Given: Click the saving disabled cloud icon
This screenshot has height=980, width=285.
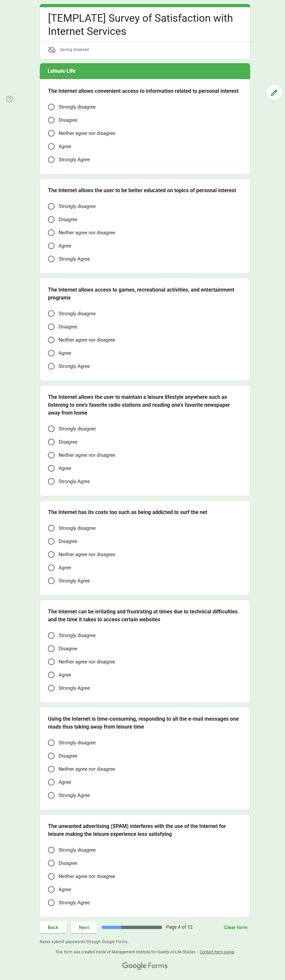Looking at the screenshot, I should coord(52,50).
